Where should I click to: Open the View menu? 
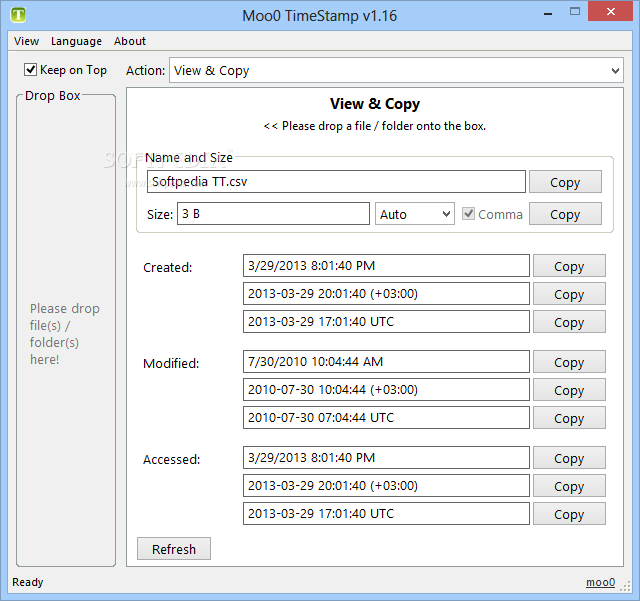[x=27, y=41]
